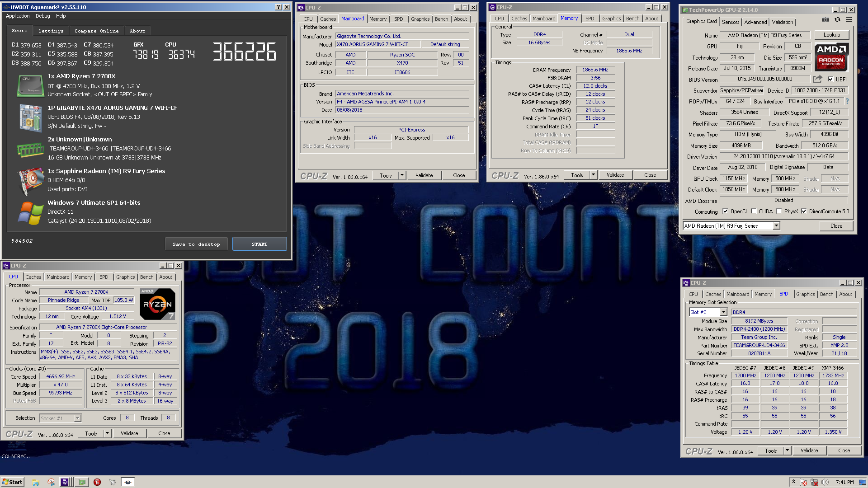Switch to the Advanced tab in GPU-Z
Image resolution: width=868 pixels, height=488 pixels.
[755, 22]
